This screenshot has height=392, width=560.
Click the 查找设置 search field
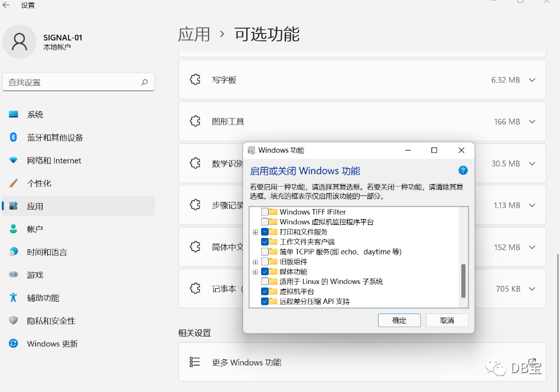tap(78, 82)
